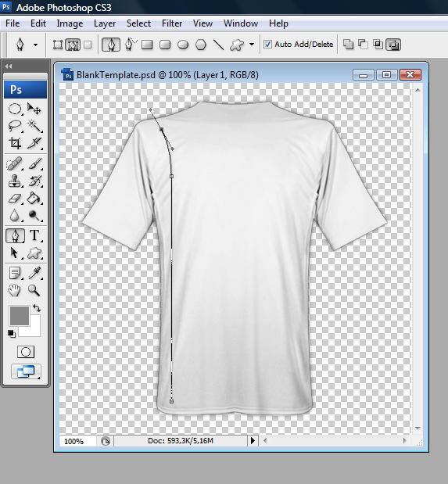448x484 pixels.
Task: Collapse the toolbox with double arrow
Action: [9, 66]
